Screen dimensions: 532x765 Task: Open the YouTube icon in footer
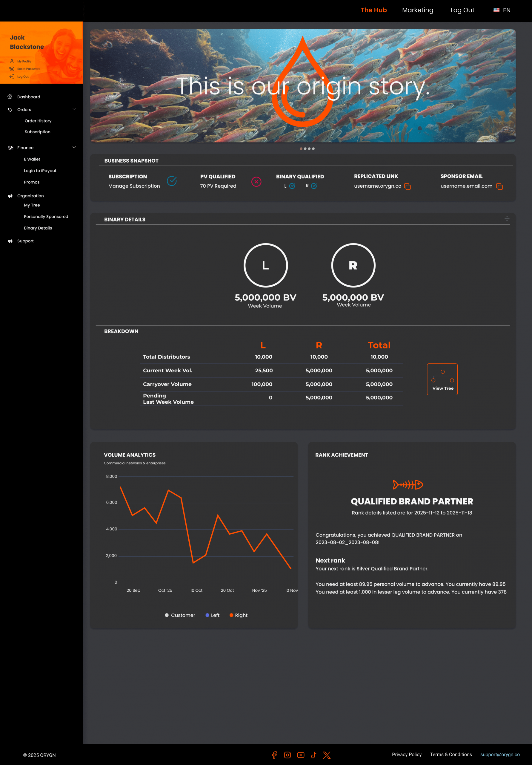[301, 755]
